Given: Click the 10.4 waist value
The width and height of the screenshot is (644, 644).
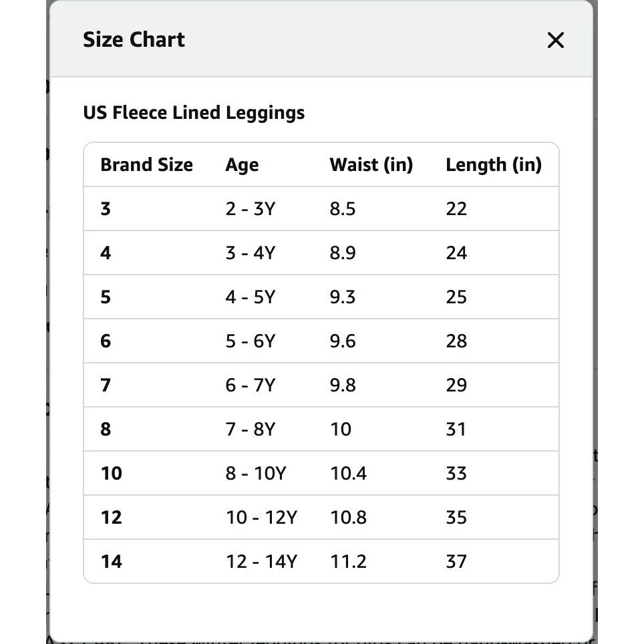Looking at the screenshot, I should pyautogui.click(x=348, y=473).
